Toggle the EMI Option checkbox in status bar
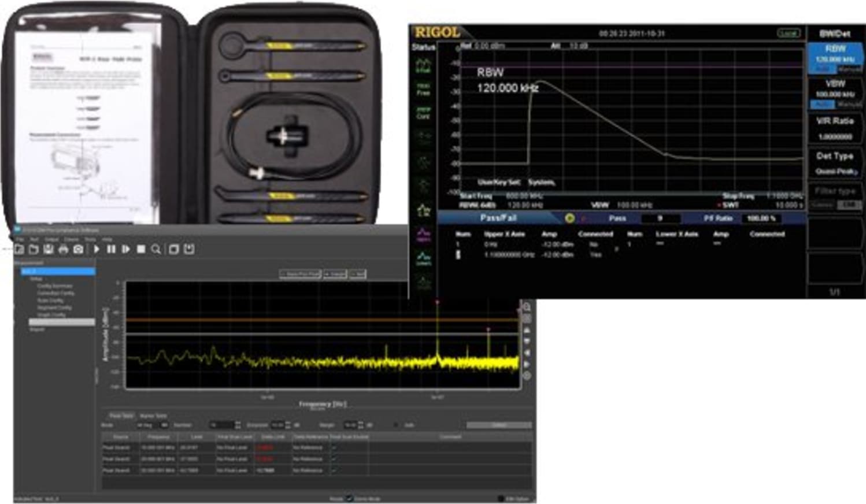 501,498
